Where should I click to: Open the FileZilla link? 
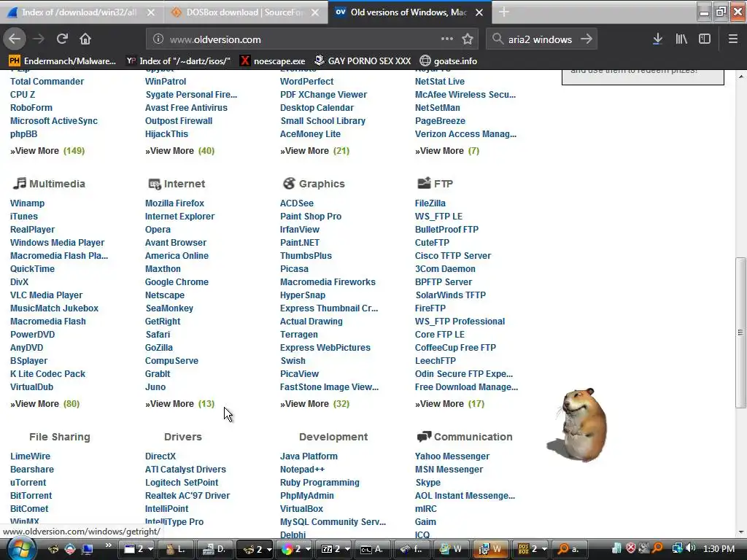430,203
